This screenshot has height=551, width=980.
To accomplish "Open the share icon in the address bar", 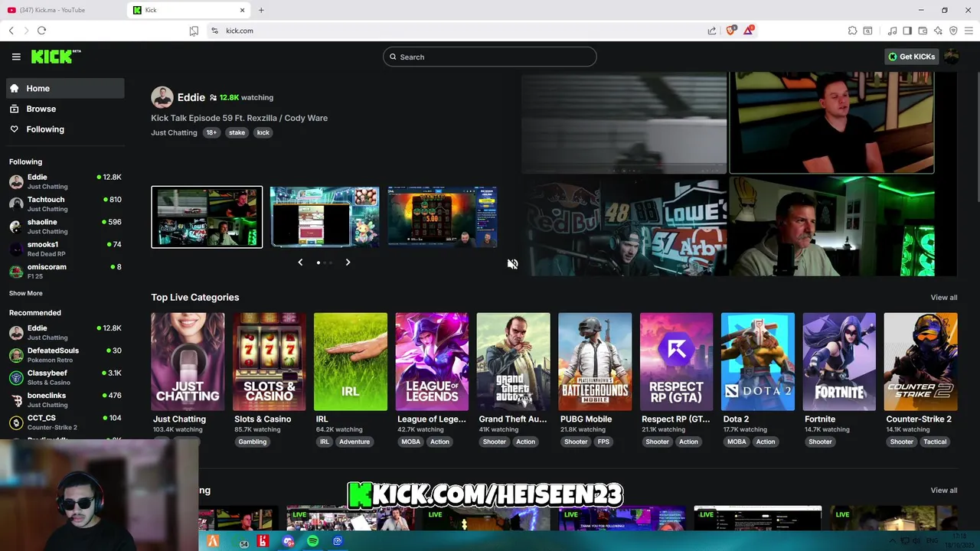I will pos(712,31).
